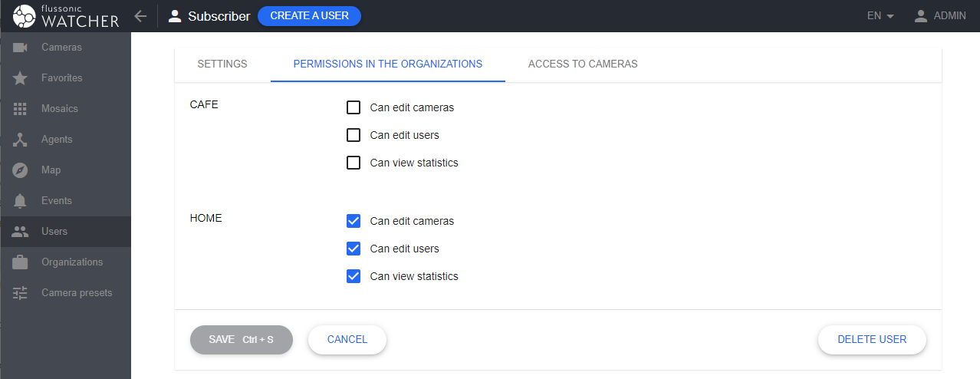Click the Favorites star icon
Viewport: 980px width, 379px height.
21,78
